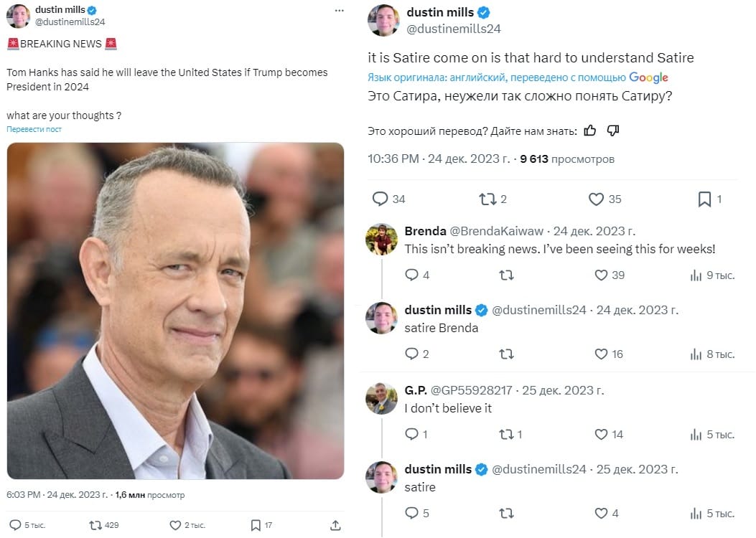Click thumbs up for the translation quality
Screen dimensions: 756x538
point(590,131)
